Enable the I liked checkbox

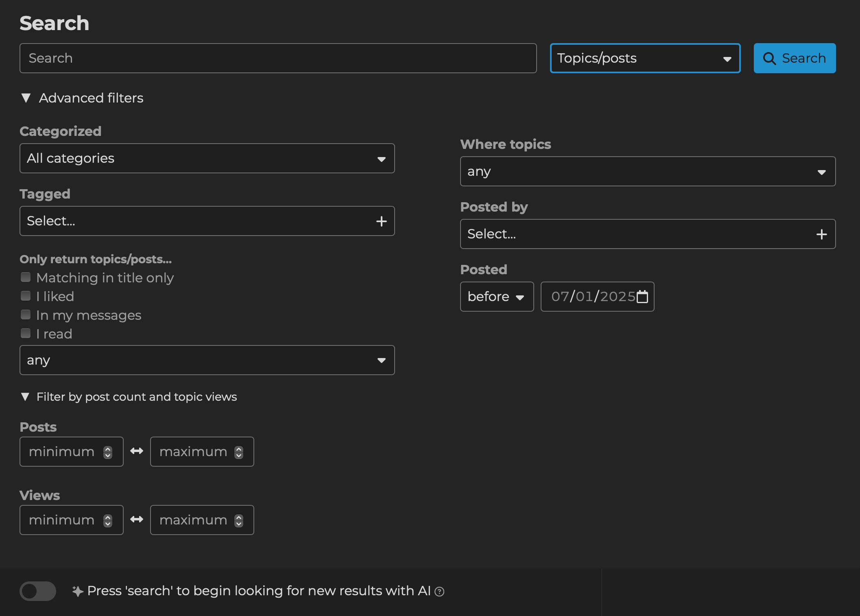click(26, 296)
